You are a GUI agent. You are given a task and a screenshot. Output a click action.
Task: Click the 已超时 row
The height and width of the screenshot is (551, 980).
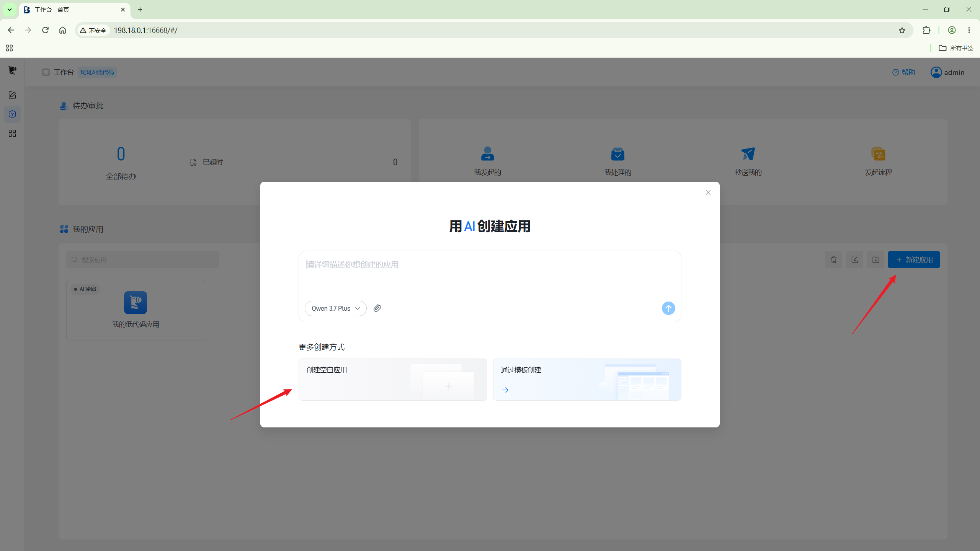pos(294,162)
